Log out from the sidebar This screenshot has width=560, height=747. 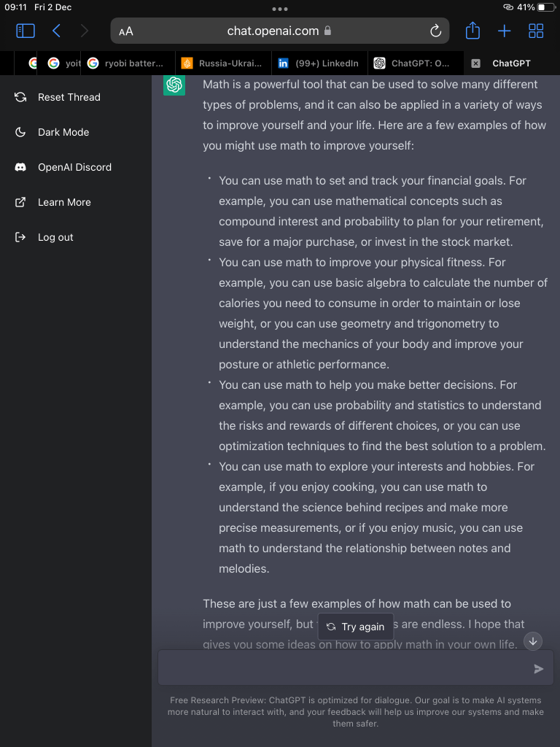55,237
